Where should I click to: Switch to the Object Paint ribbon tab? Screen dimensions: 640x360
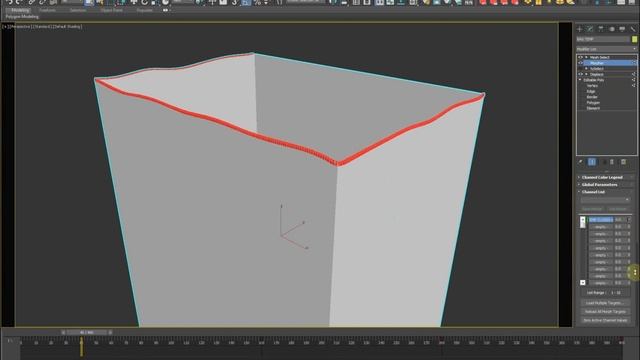click(x=111, y=10)
